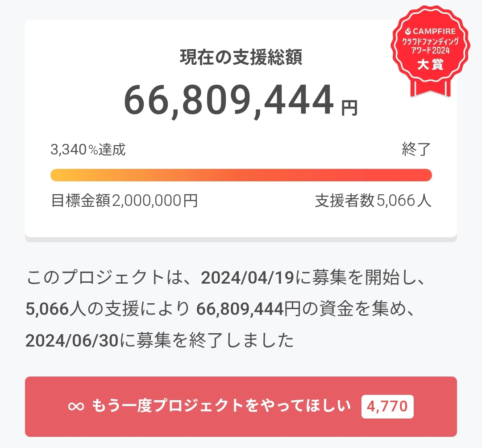The image size is (482, 448).
Task: Click the 2024/04/19 start date
Action: pos(247,278)
